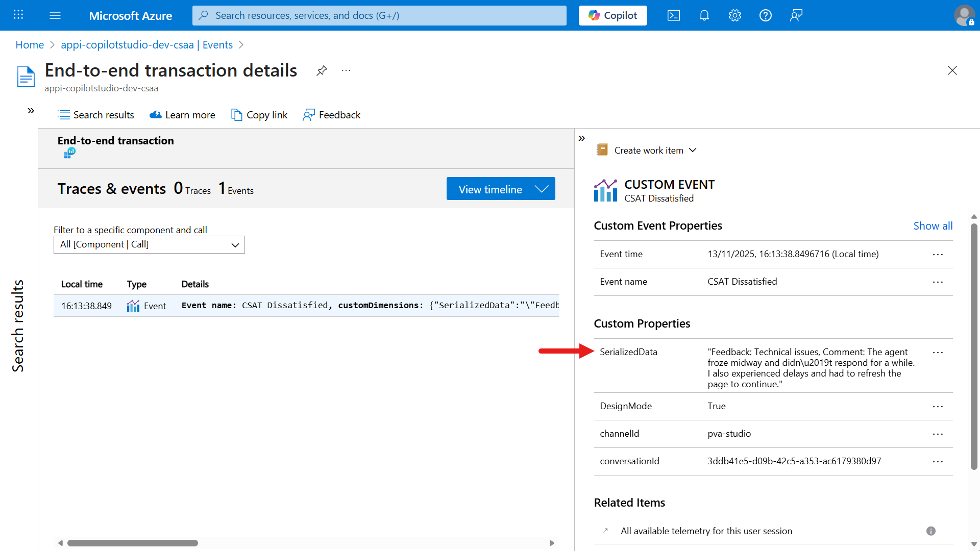Pin the transaction details blade
The image size is (980, 551).
pyautogui.click(x=322, y=70)
